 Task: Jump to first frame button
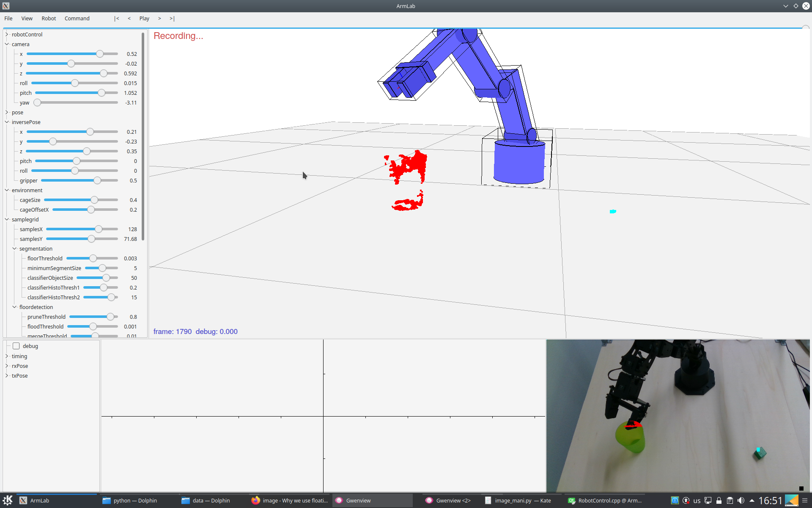click(x=117, y=19)
